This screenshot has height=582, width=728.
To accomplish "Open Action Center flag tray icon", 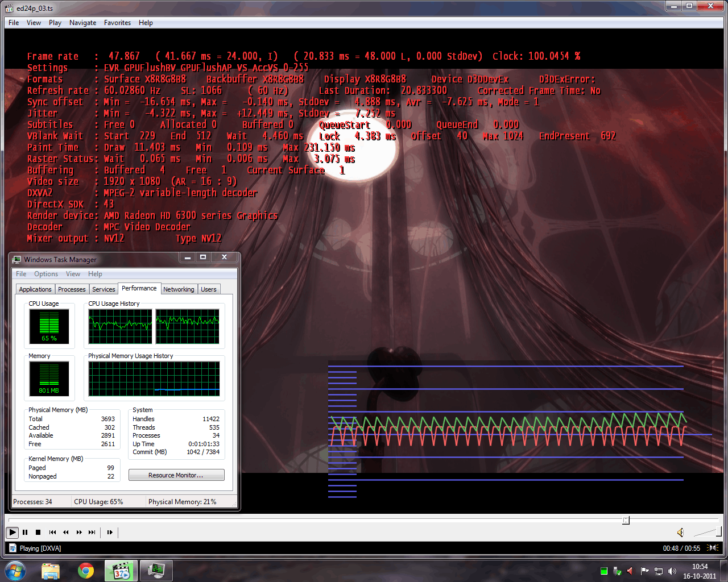I will [644, 571].
